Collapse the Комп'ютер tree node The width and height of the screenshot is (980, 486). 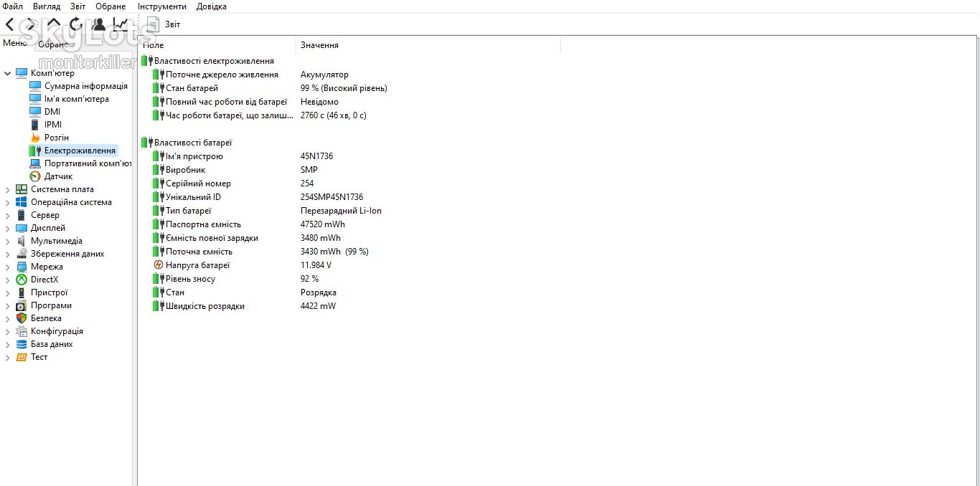[x=8, y=73]
